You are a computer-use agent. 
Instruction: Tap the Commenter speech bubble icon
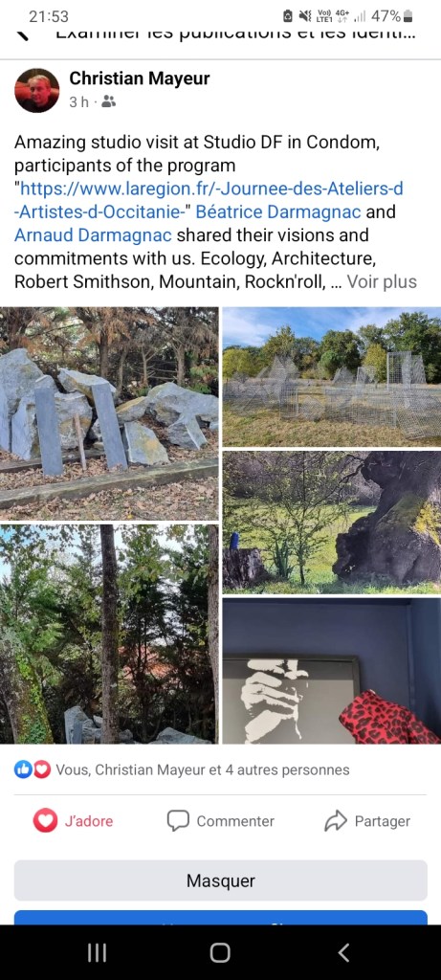[178, 820]
